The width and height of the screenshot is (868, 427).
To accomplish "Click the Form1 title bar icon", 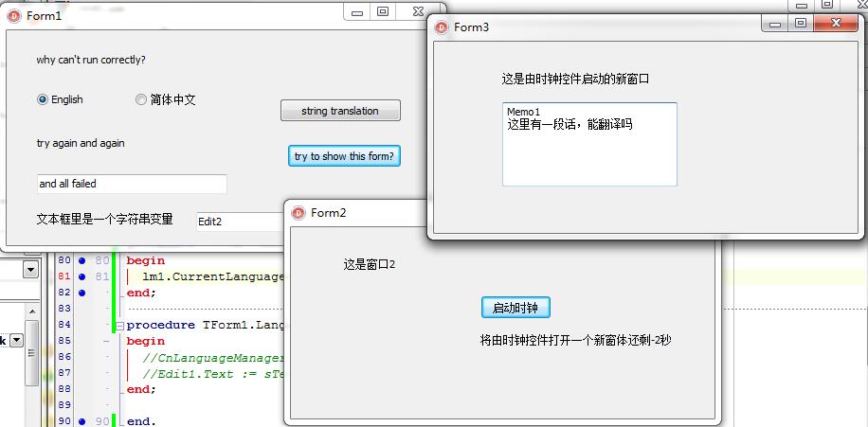I will pyautogui.click(x=14, y=16).
